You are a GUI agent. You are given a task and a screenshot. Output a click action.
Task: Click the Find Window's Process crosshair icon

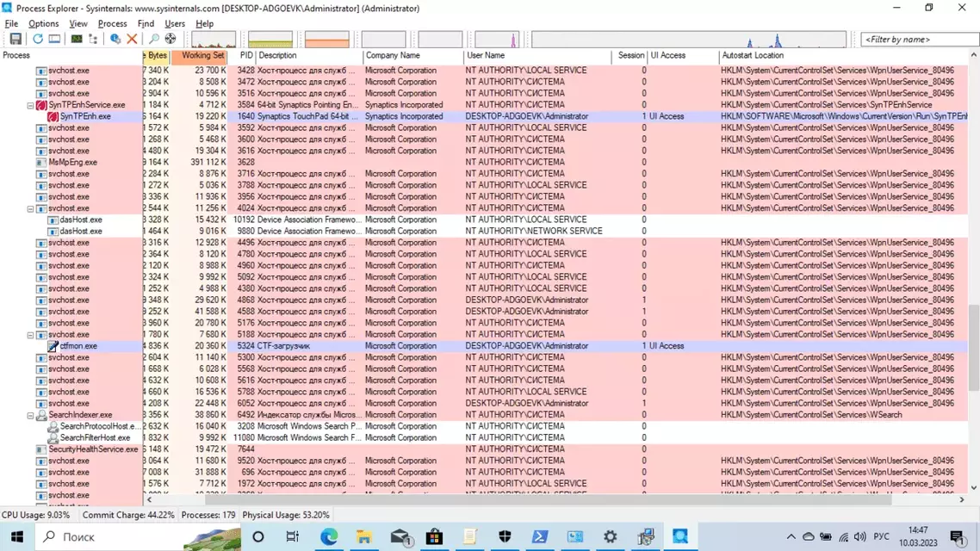pyautogui.click(x=171, y=40)
